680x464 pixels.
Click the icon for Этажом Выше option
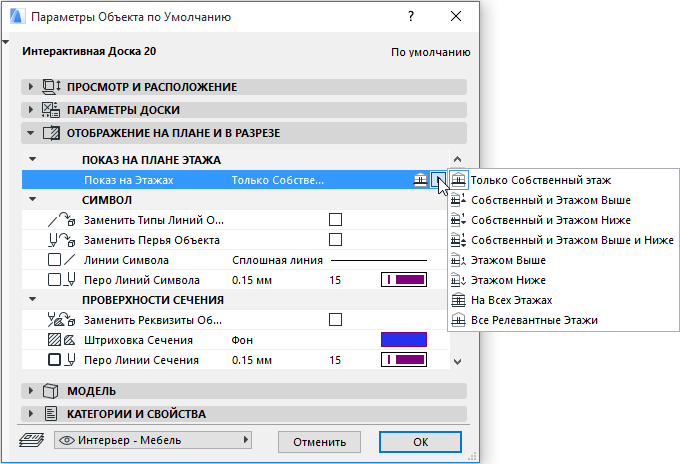point(458,260)
